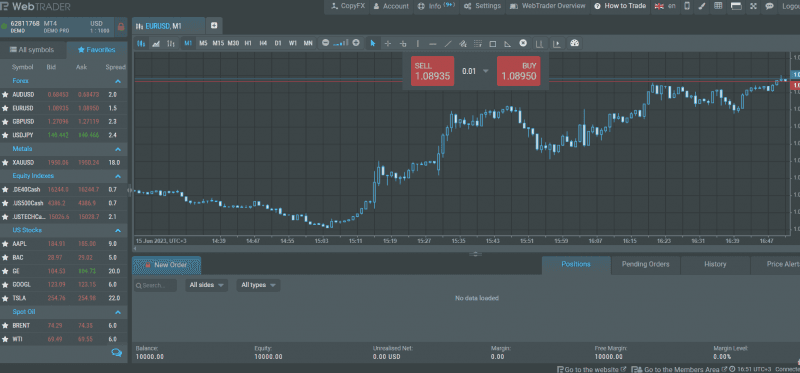Screen dimensions: 800x373
Task: Click the theme brush icon in top bar
Action: point(702,6)
